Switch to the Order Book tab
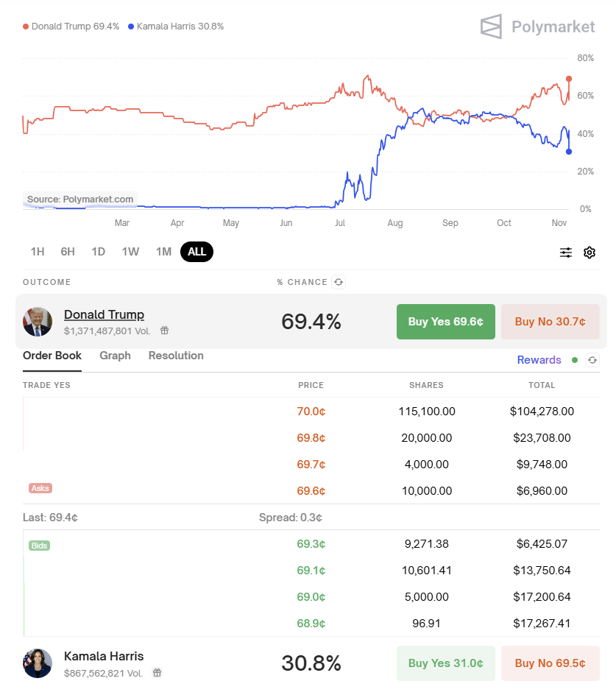This screenshot has height=695, width=616. (x=52, y=356)
